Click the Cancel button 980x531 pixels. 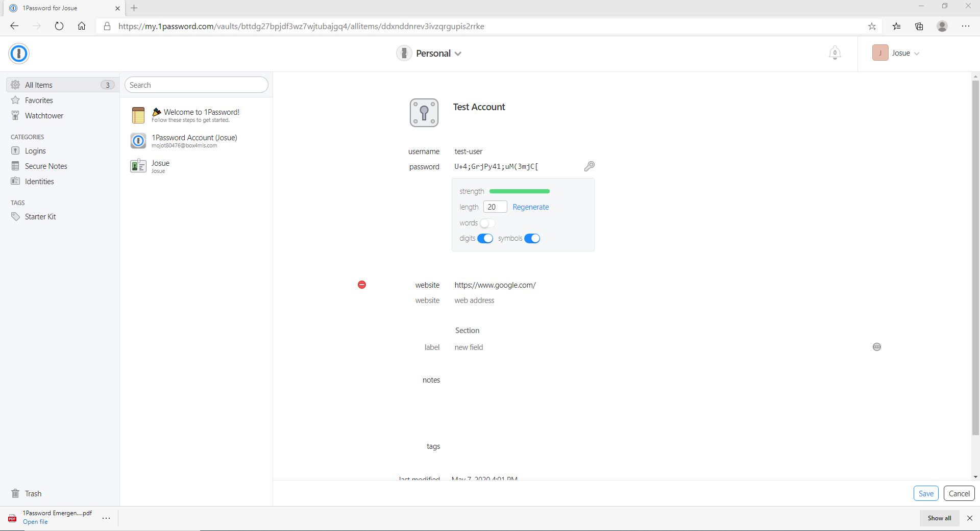(x=959, y=493)
